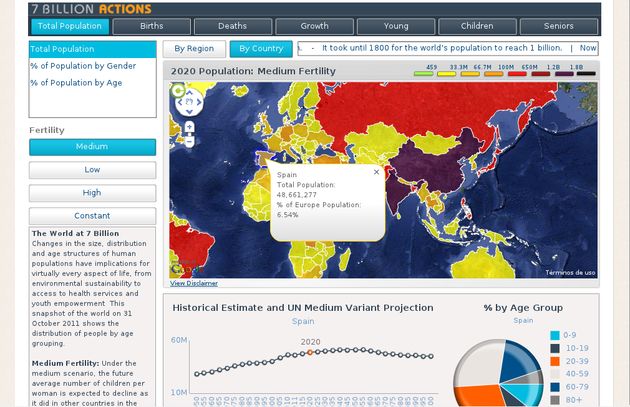Pan the map right with the arrow control
The height and width of the screenshot is (407, 630).
(x=198, y=102)
